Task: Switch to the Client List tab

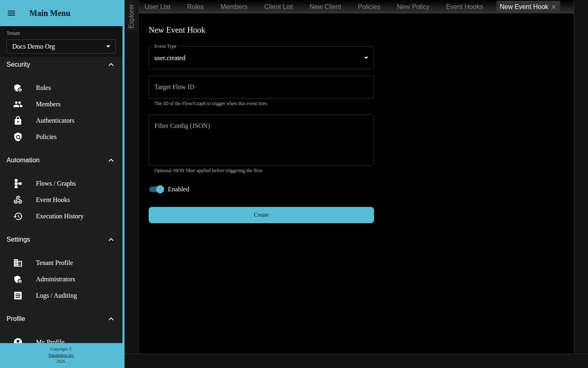Action: tap(278, 7)
